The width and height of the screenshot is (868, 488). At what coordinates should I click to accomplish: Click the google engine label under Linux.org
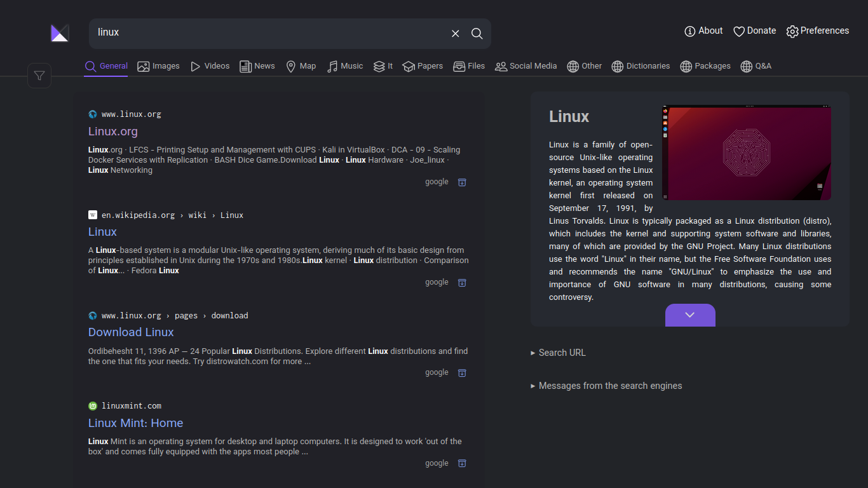[x=437, y=182]
